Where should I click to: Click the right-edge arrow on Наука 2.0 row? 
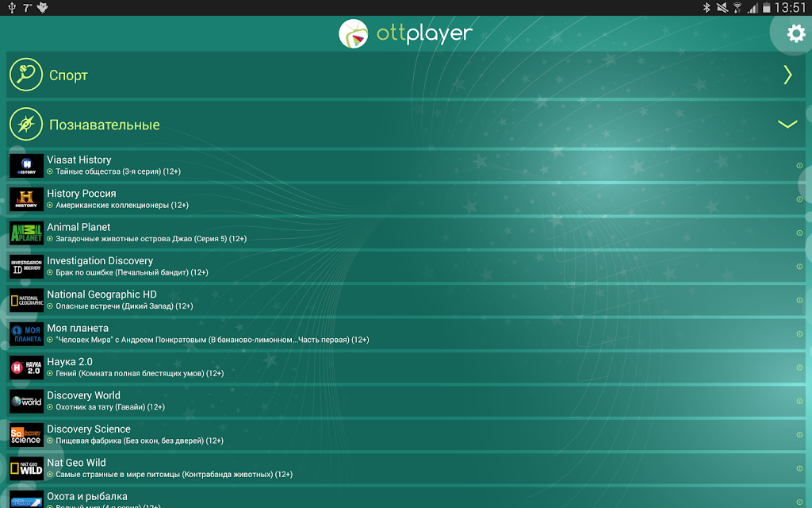point(799,368)
